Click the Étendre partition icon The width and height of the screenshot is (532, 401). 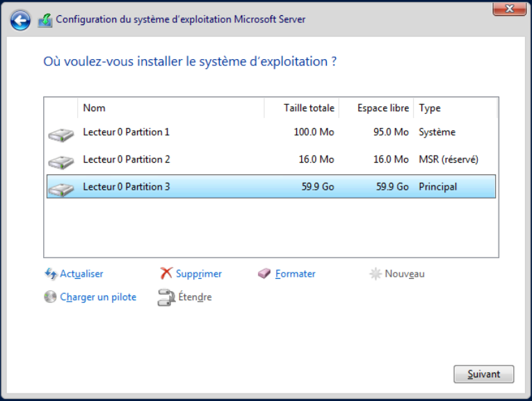click(x=166, y=297)
